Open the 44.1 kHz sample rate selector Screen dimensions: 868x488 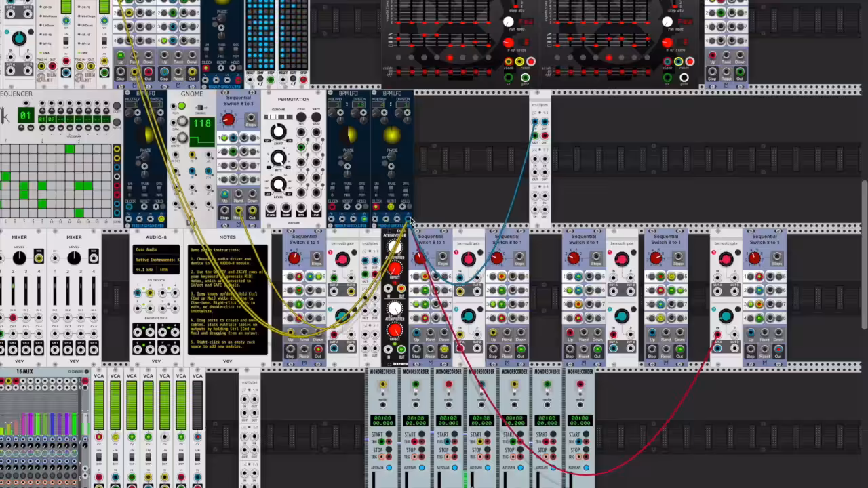pyautogui.click(x=144, y=270)
